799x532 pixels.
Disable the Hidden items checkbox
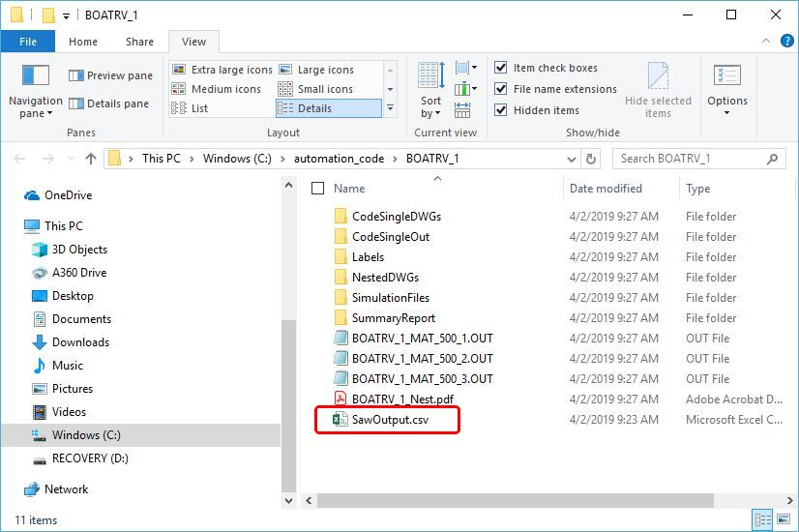501,110
